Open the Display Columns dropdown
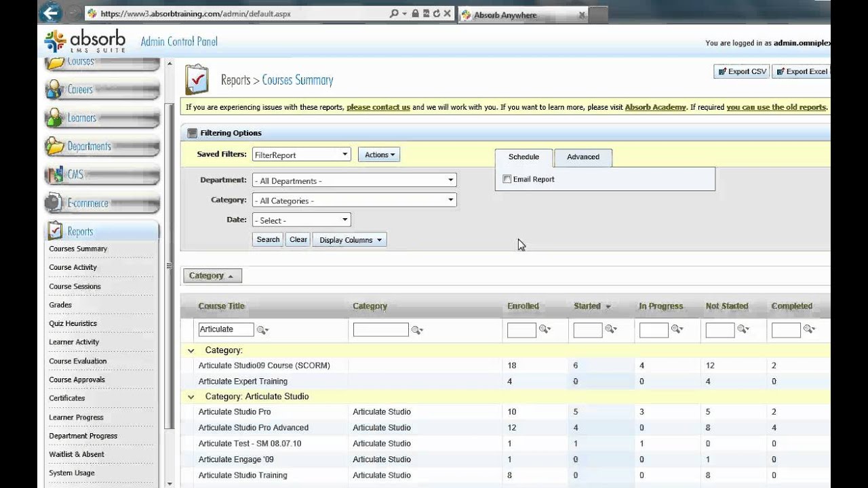This screenshot has height=488, width=868. (x=349, y=239)
